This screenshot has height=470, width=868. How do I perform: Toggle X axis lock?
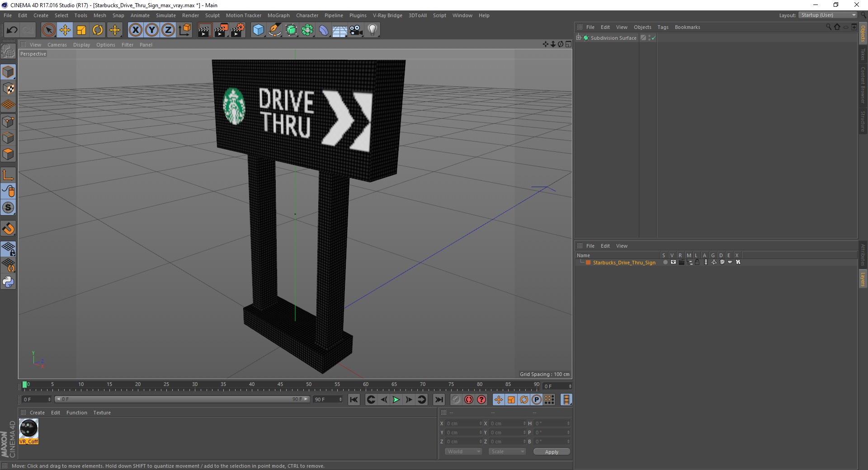(135, 30)
